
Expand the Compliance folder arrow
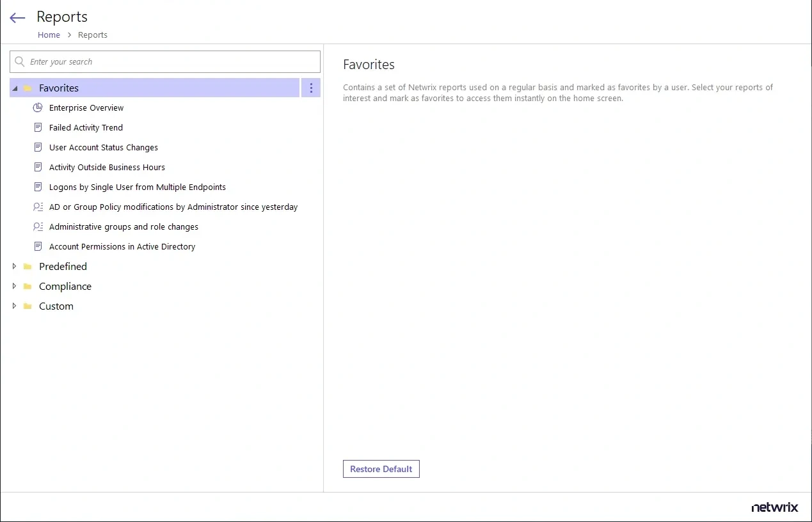click(14, 286)
